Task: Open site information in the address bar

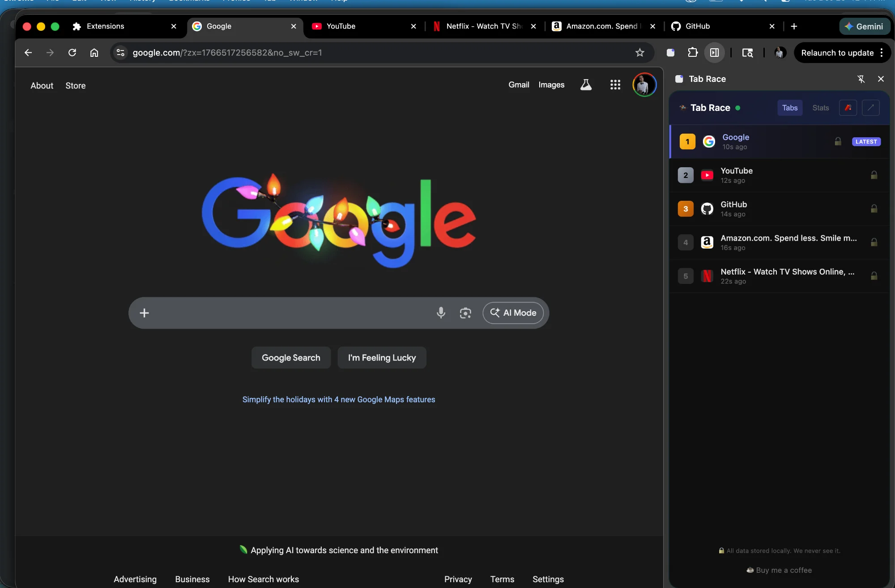Action: coord(120,52)
